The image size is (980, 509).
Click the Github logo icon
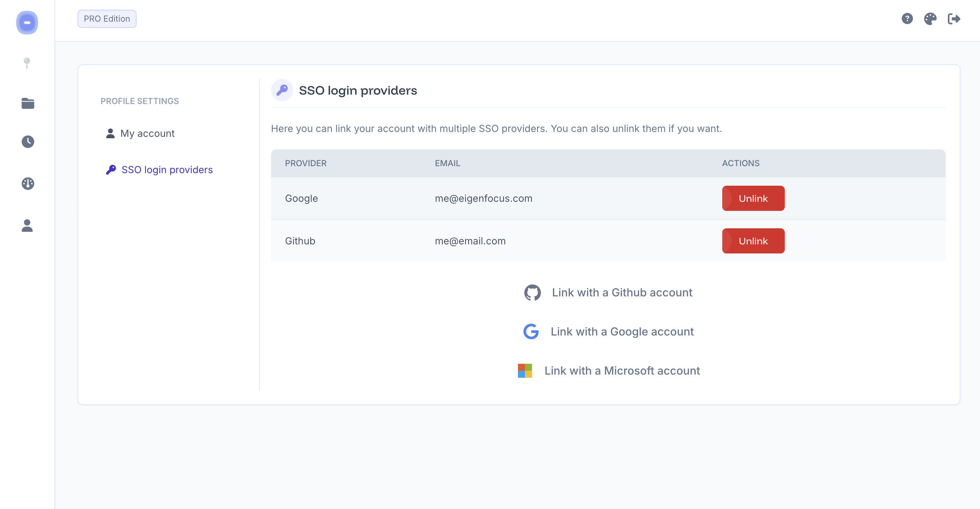[x=532, y=293]
